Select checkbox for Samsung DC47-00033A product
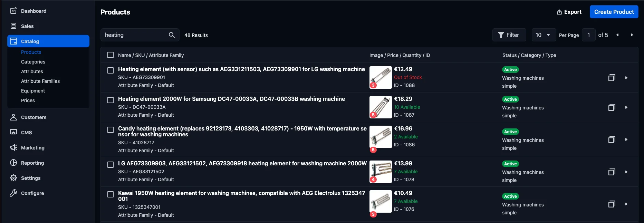Screen dimensions: 644x223 tap(110, 100)
